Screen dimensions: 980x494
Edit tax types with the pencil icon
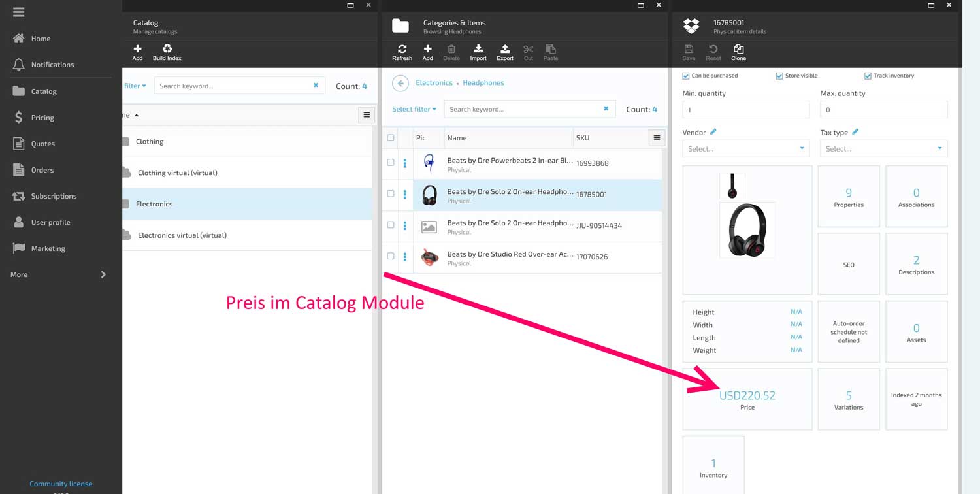[855, 132]
